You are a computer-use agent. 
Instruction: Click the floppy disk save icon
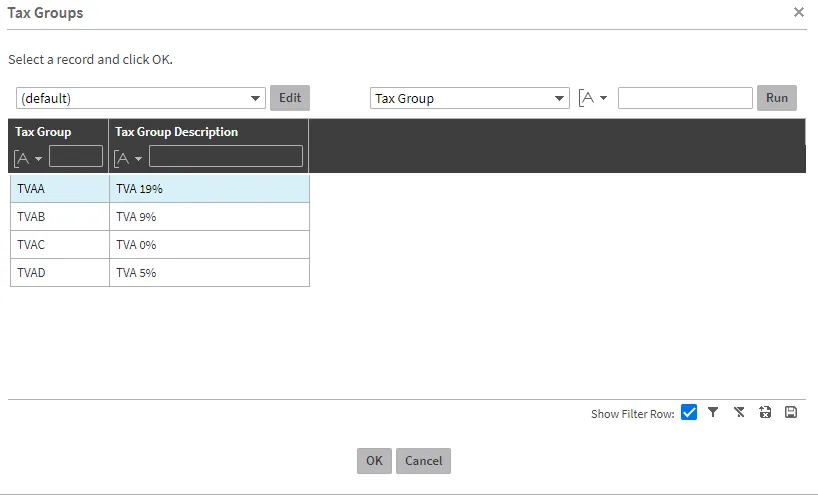(791, 413)
